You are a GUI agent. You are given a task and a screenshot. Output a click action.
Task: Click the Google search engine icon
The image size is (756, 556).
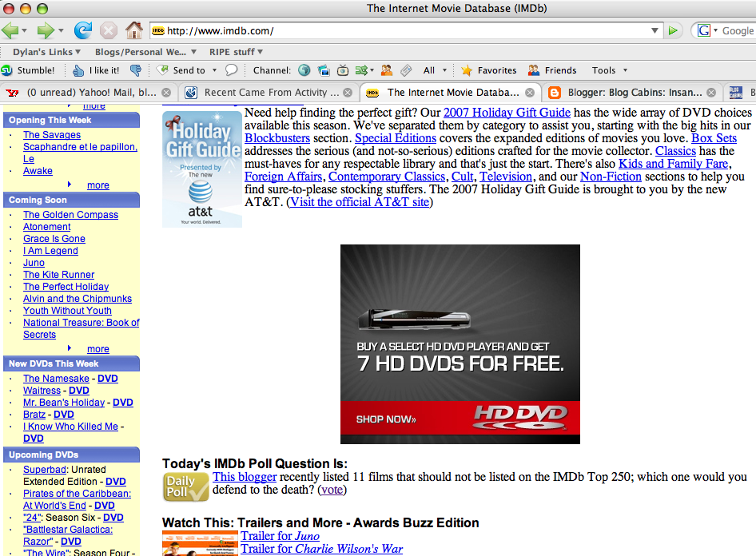704,31
